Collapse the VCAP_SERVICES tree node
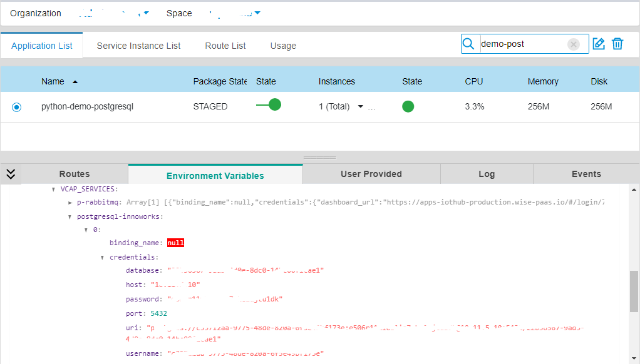This screenshot has height=364, width=640. (53, 188)
